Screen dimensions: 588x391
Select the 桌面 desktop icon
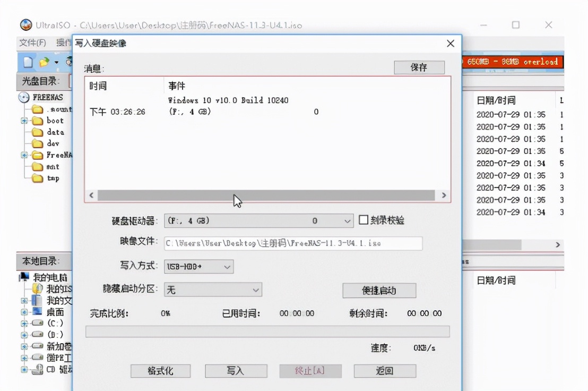click(x=37, y=311)
